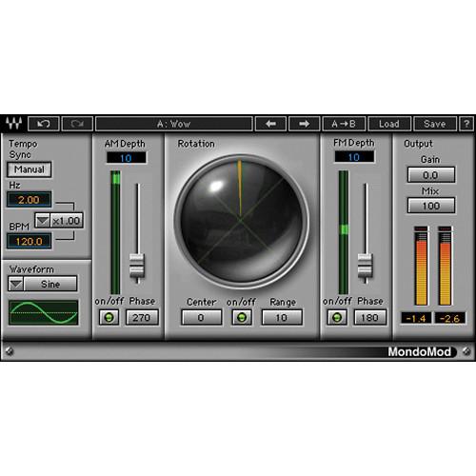The height and width of the screenshot is (476, 476).
Task: Grab the AM Depth fader handle
Action: click(137, 266)
